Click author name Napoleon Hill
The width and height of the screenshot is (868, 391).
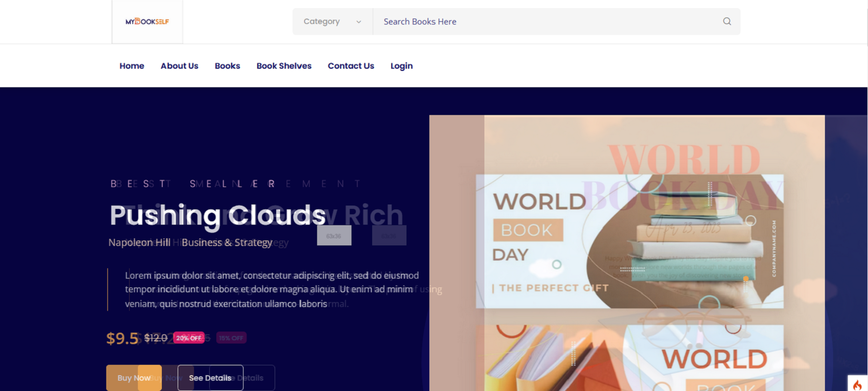click(139, 242)
